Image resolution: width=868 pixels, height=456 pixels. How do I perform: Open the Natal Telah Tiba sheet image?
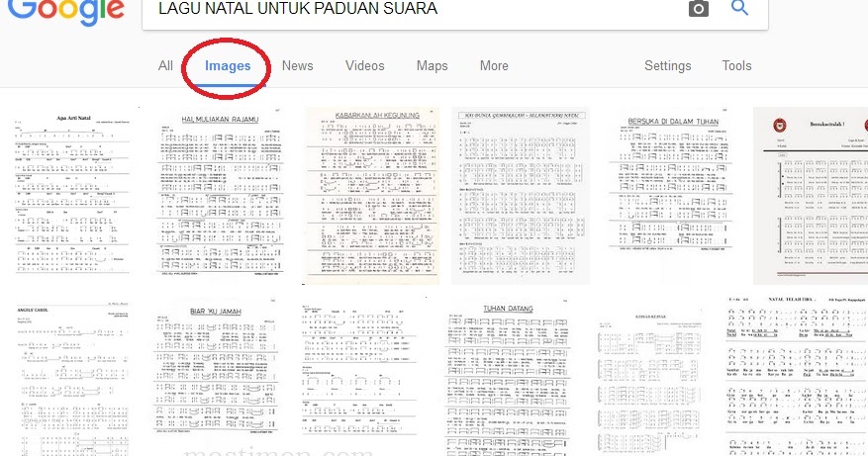[x=796, y=376]
